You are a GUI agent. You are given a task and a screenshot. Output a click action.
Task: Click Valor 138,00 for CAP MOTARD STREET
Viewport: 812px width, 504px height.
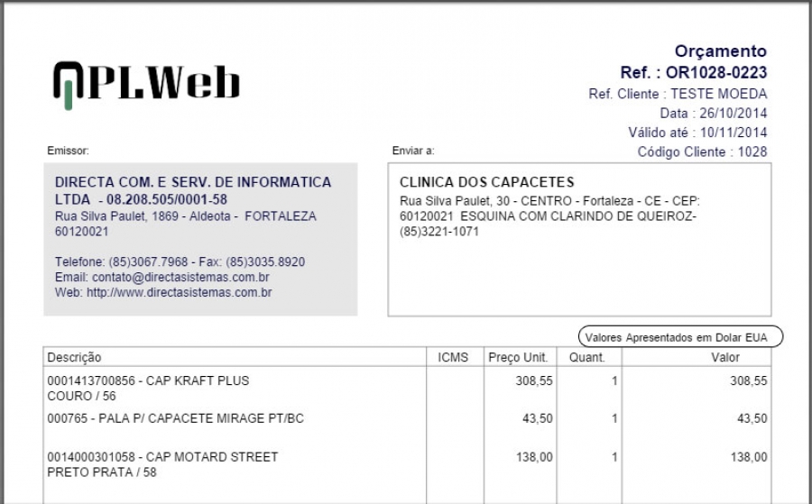click(748, 457)
